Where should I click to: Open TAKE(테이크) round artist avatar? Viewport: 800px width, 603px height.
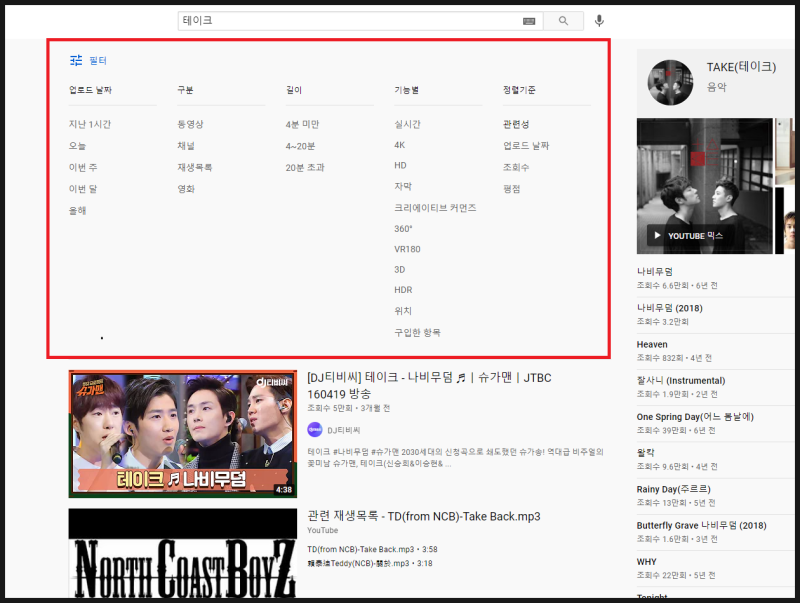670,83
